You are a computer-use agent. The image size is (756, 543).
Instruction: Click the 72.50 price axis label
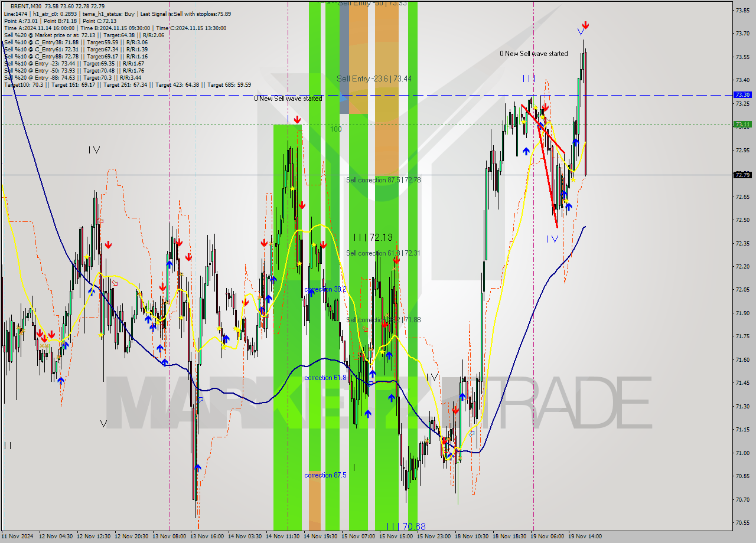coord(742,220)
